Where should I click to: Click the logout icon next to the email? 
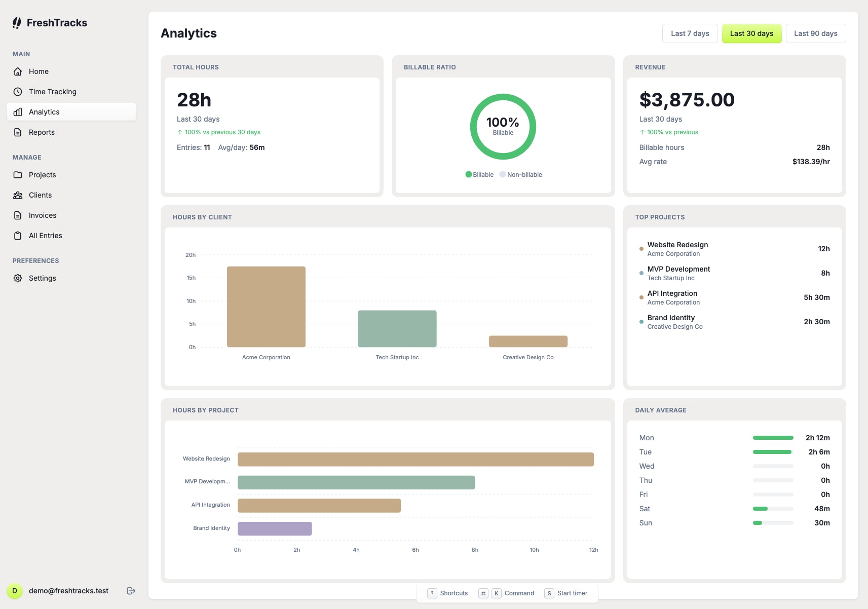tap(131, 590)
